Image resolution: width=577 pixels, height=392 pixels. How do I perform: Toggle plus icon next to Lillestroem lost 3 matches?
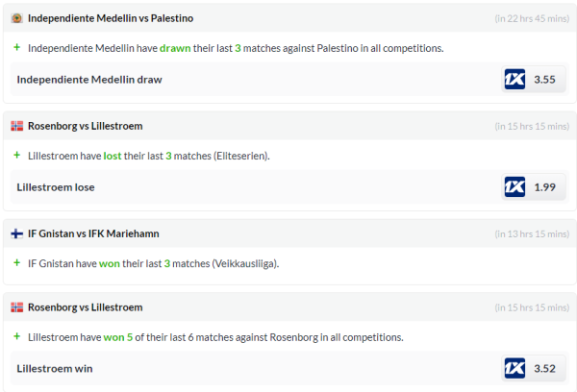[x=16, y=155]
